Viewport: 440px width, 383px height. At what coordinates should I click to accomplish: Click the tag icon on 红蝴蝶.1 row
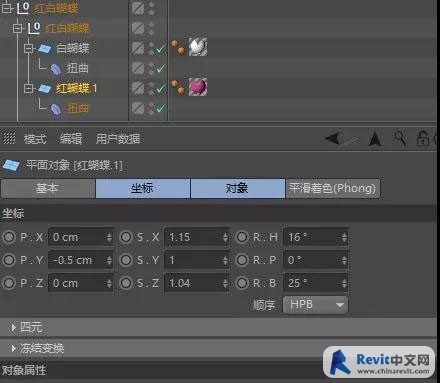click(x=178, y=87)
